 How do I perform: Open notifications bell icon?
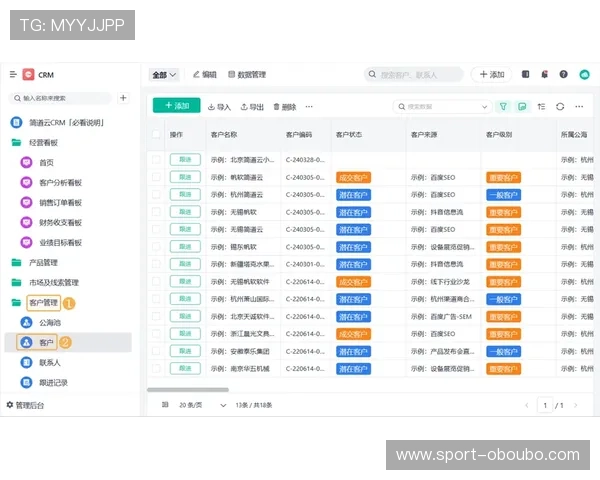coord(545,74)
